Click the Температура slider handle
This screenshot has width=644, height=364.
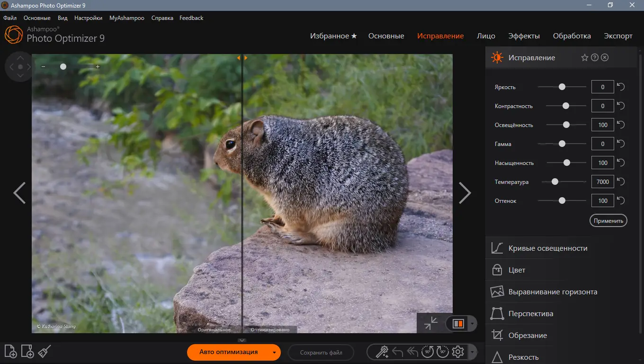pyautogui.click(x=555, y=182)
